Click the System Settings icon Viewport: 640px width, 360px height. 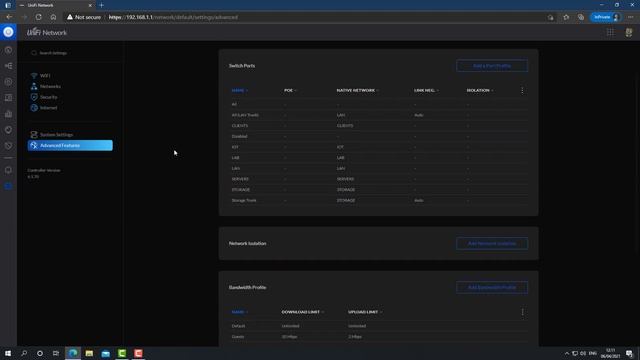tap(34, 134)
